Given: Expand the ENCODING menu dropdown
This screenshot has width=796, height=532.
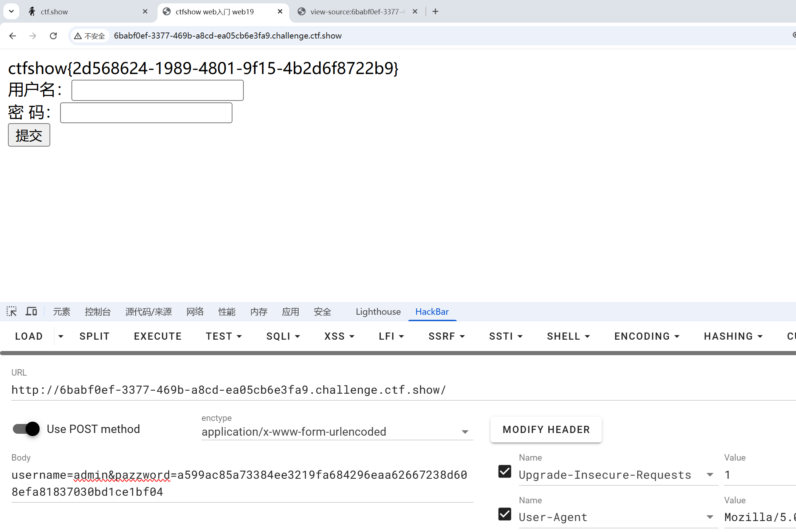Looking at the screenshot, I should click(647, 336).
